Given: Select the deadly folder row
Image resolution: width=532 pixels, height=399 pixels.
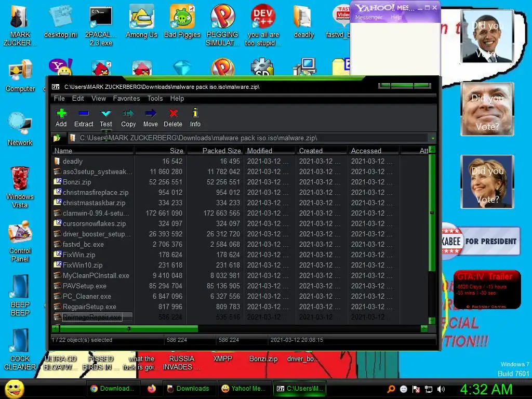Looking at the screenshot, I should pos(240,161).
